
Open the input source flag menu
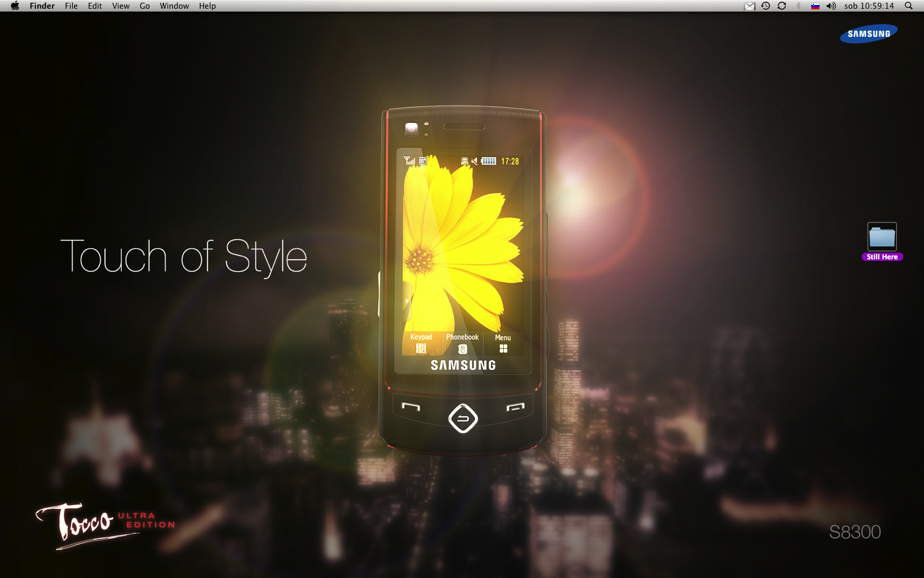pyautogui.click(x=815, y=6)
